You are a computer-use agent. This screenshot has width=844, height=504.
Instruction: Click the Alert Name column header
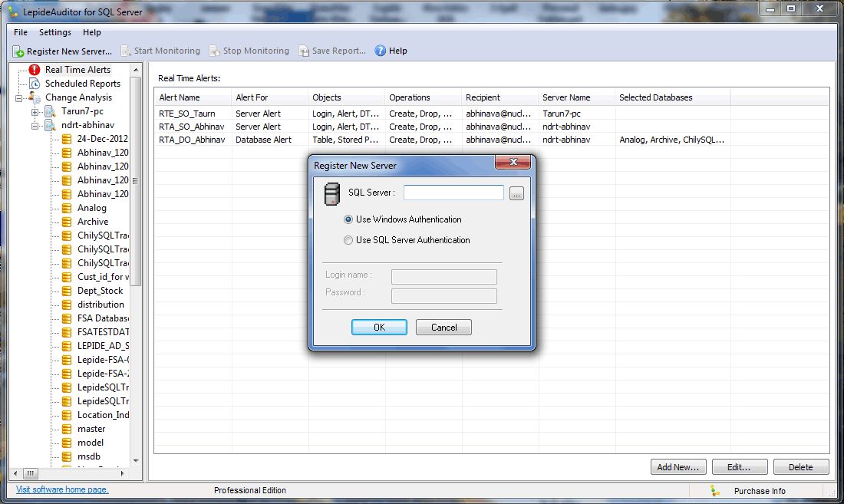(x=193, y=97)
